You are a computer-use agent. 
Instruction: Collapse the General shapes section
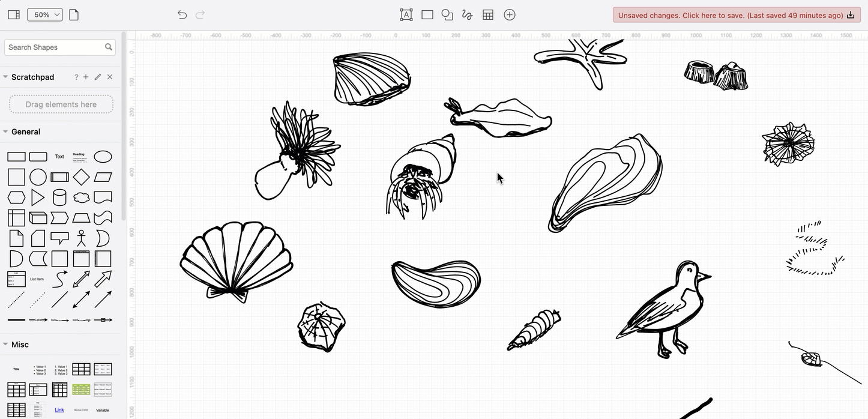point(5,131)
